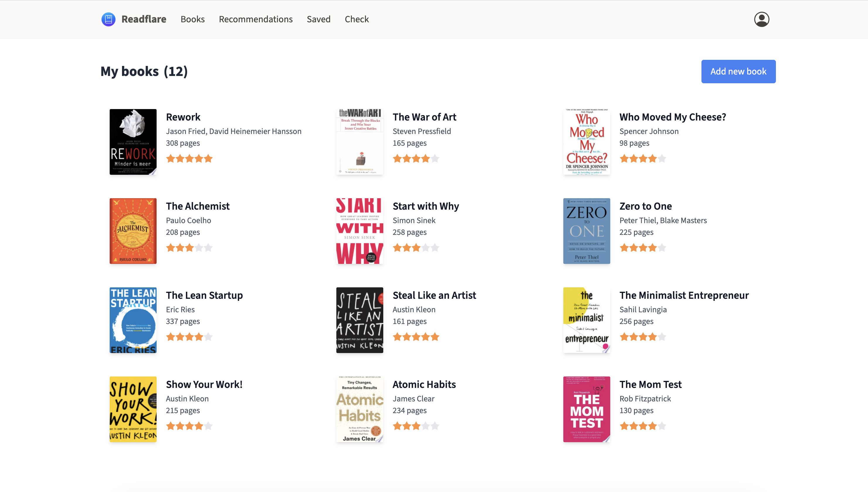The height and width of the screenshot is (492, 868).
Task: Click the Who Moved My Cheese? cover
Action: coord(586,142)
